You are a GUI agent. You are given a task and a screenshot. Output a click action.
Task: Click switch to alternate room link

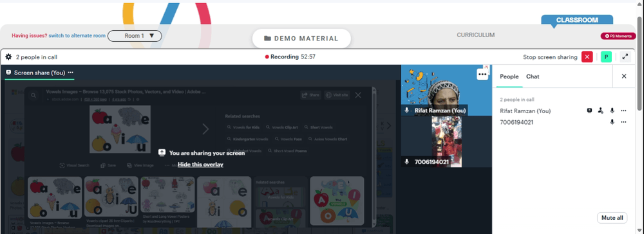77,35
